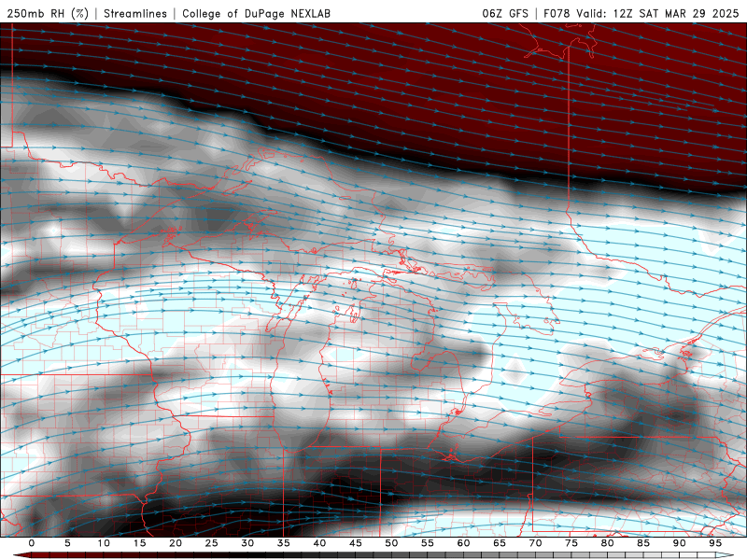Click the '250mb RH (%)' title text

pos(49,14)
